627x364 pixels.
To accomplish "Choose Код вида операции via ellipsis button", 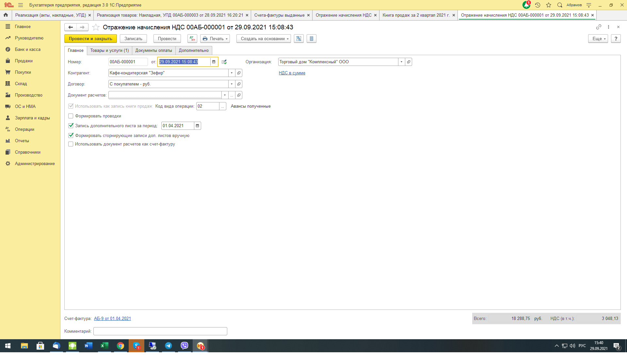I will 223,106.
